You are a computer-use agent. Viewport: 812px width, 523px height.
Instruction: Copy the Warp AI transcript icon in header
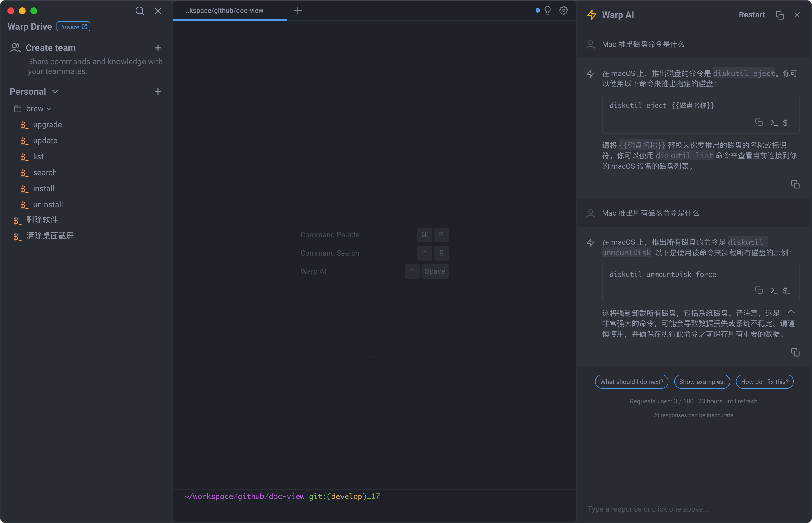780,15
